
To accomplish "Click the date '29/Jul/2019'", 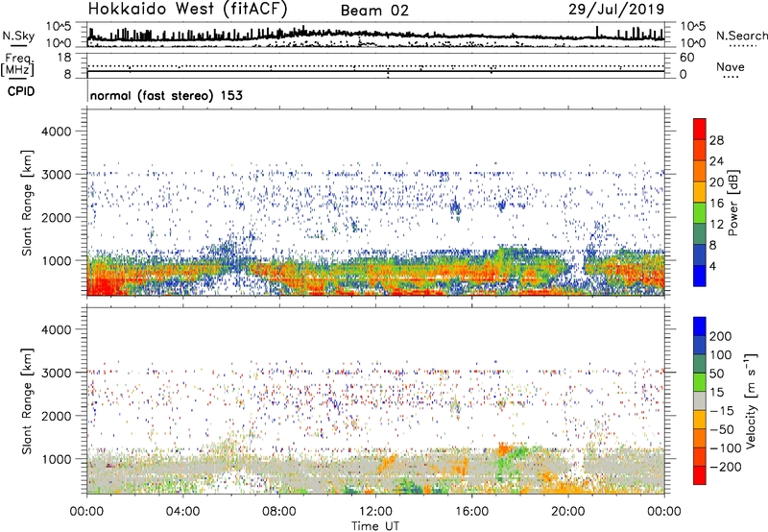I will coord(616,9).
